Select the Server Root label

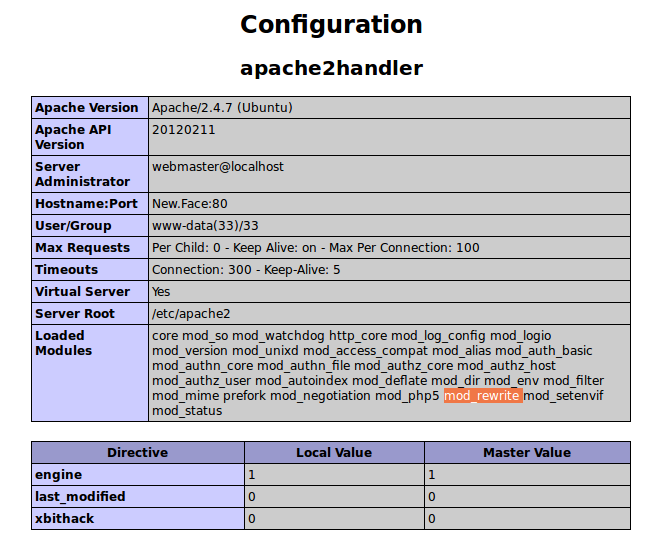(x=75, y=314)
